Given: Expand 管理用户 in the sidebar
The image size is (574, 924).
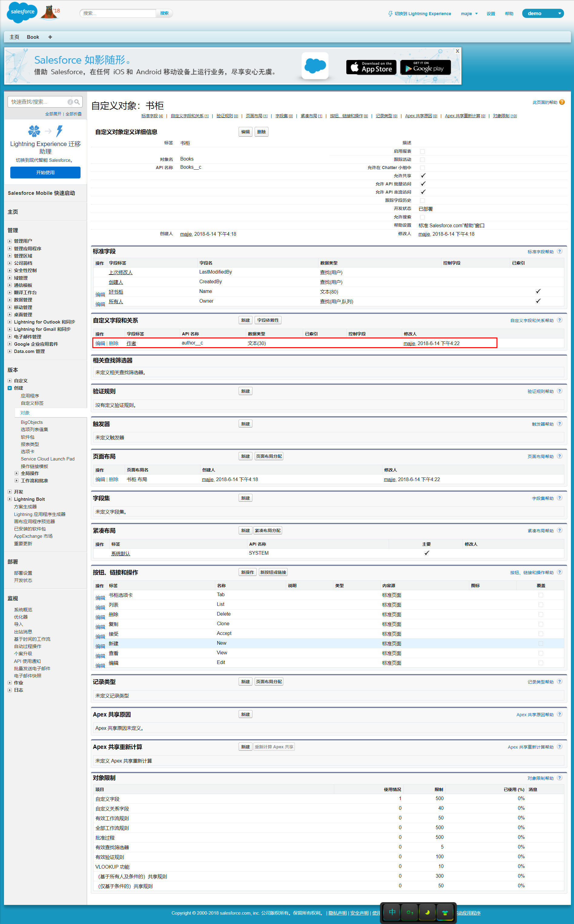Looking at the screenshot, I should pos(10,241).
